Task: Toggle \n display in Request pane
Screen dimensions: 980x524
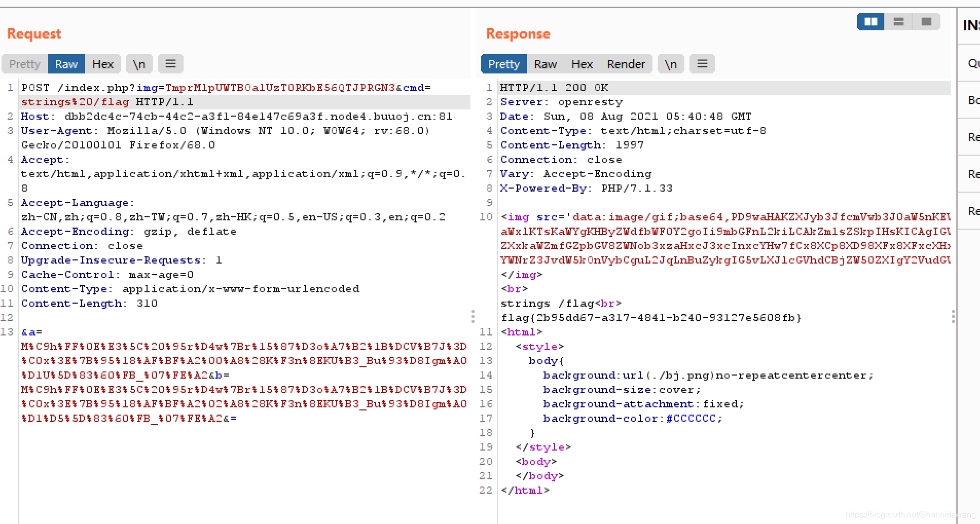Action: (139, 64)
